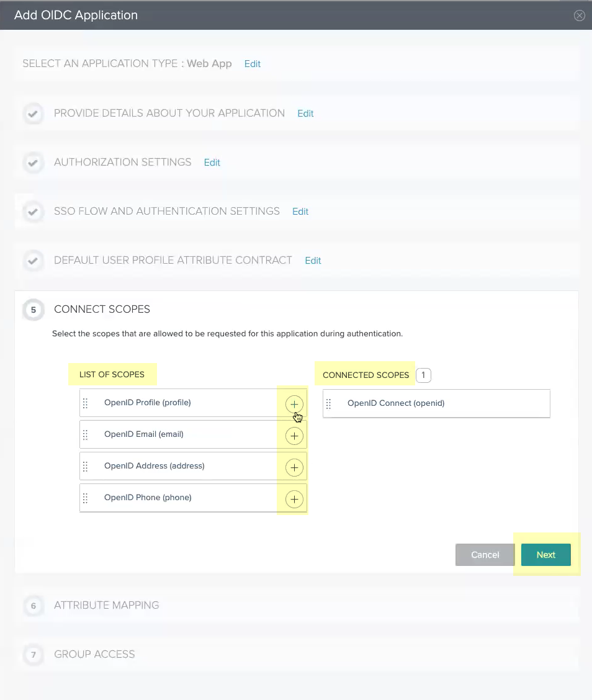Edit the application type selection

click(x=253, y=64)
